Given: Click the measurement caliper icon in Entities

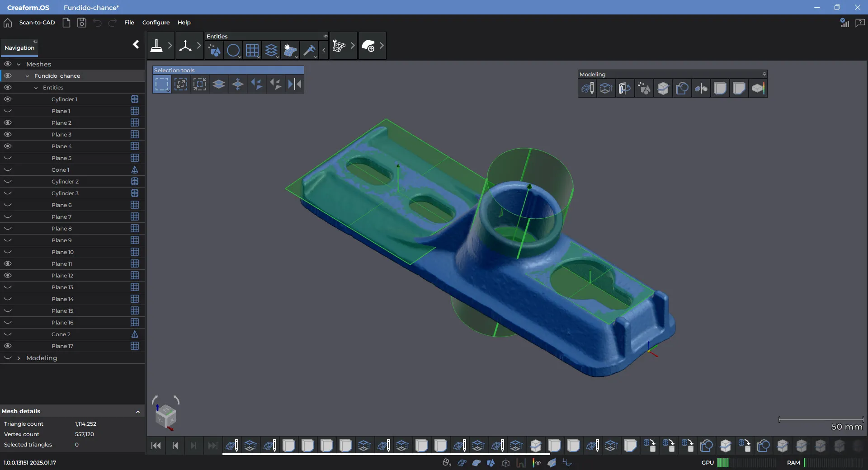Looking at the screenshot, I should click(310, 50).
